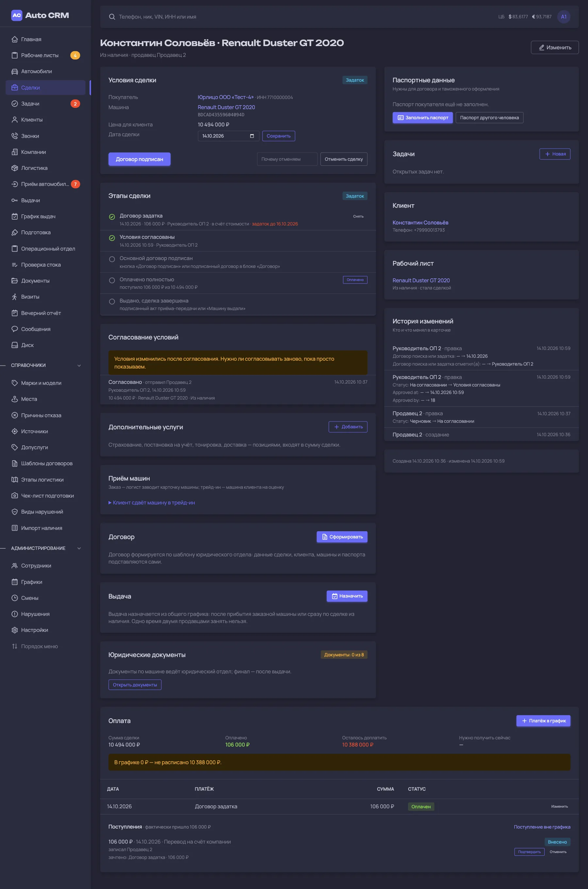Click Заполнить паспорт button

[423, 118]
